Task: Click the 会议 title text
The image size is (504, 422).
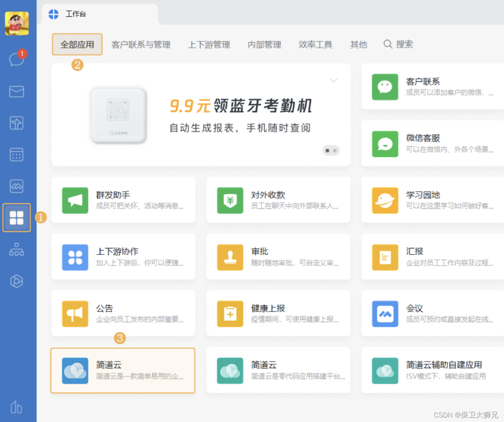Action: 415,308
